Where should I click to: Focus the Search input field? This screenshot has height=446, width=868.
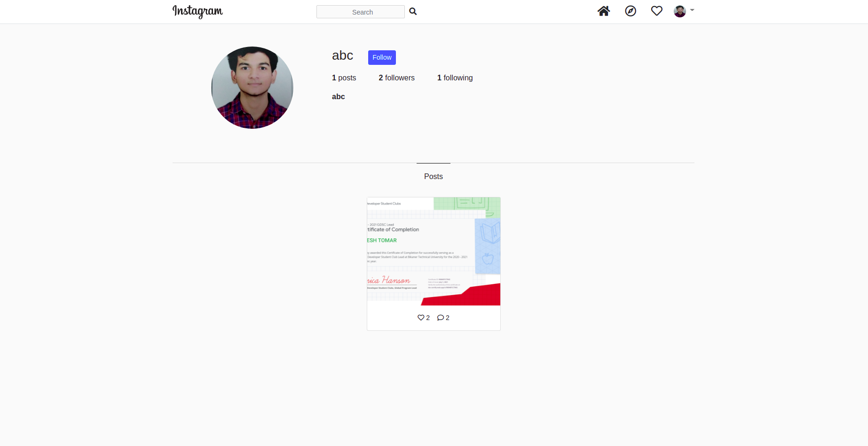pos(360,12)
